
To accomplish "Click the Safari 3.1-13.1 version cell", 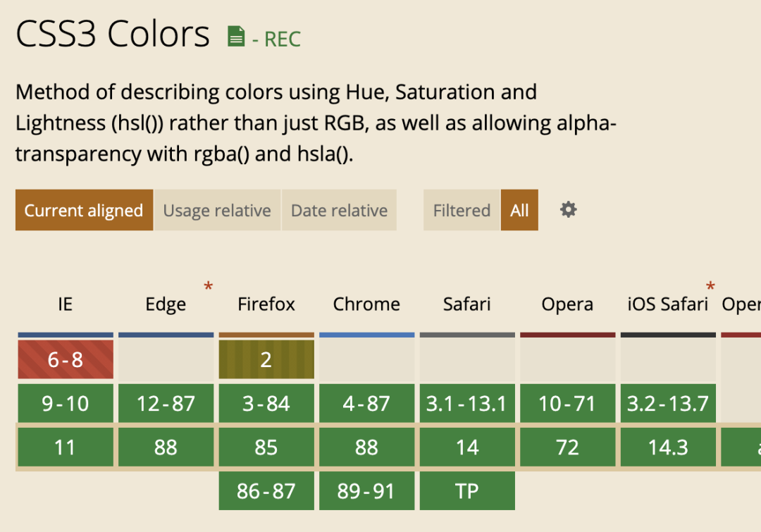I will (x=467, y=404).
